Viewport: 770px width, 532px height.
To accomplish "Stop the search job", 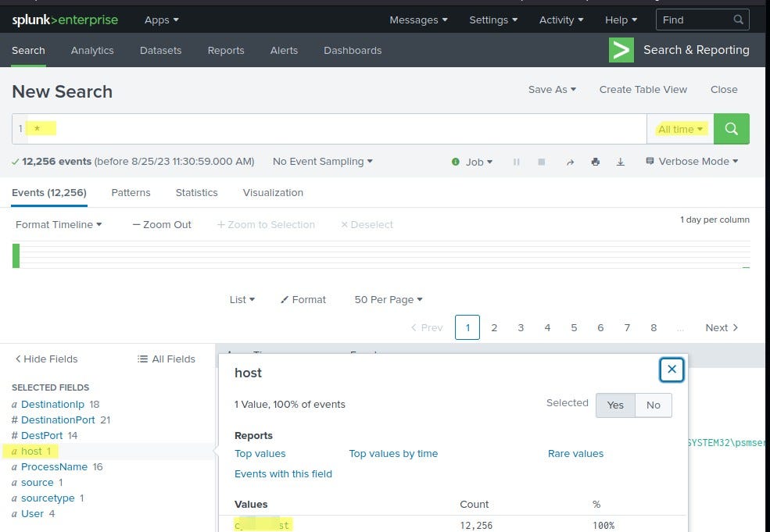I will click(x=541, y=162).
